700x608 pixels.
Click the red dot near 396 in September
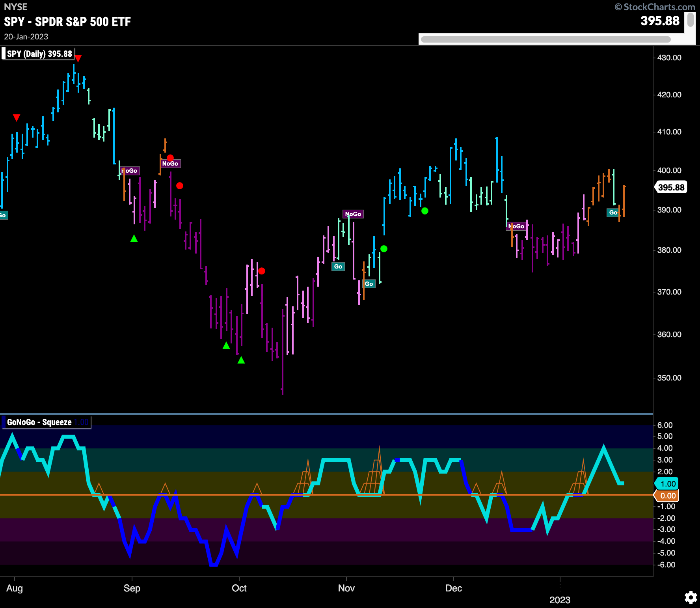(180, 186)
